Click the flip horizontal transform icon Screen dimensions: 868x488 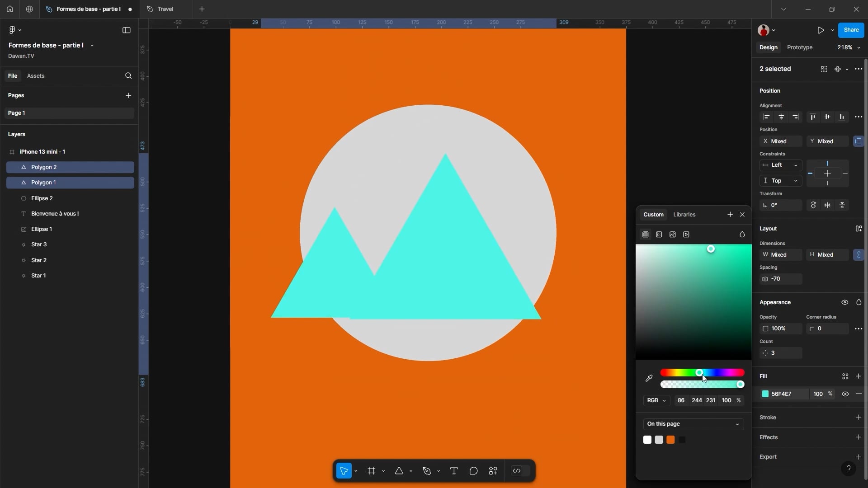pyautogui.click(x=827, y=205)
